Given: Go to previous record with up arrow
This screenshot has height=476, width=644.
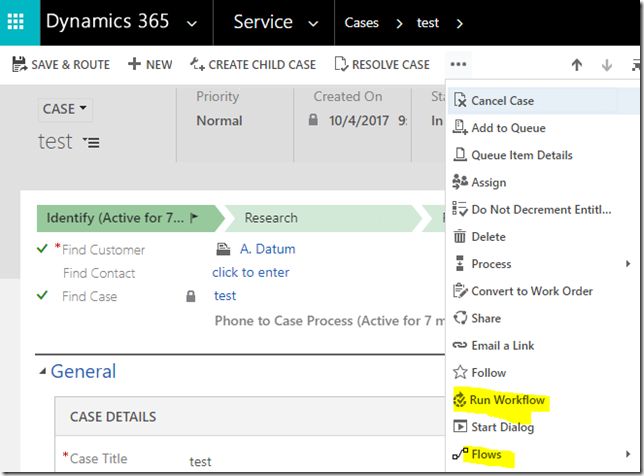Looking at the screenshot, I should [577, 65].
